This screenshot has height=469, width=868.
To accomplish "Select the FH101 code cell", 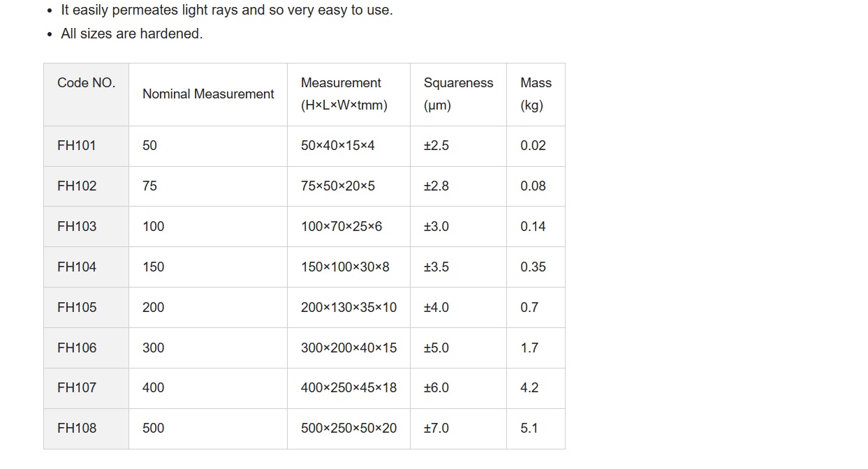I will click(x=86, y=146).
